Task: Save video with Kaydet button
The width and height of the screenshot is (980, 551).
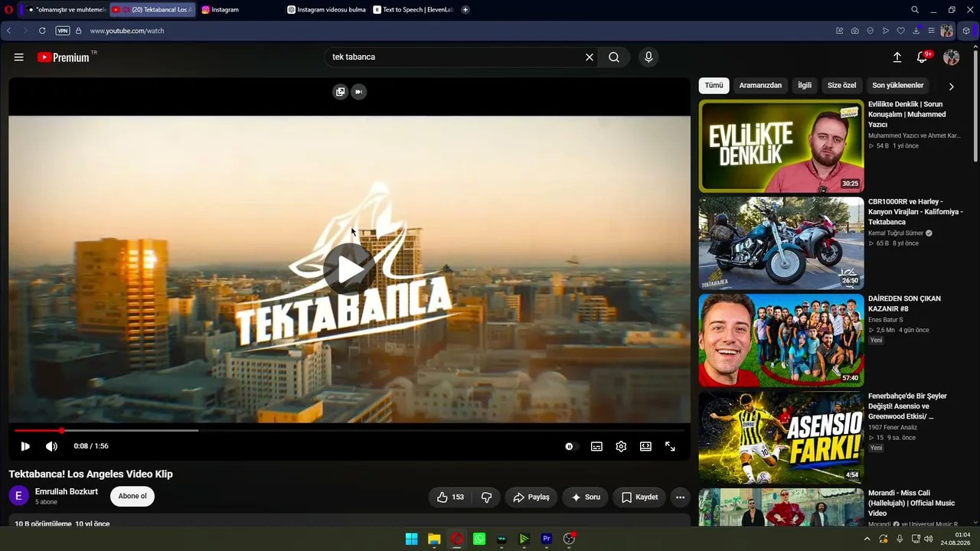Action: [x=639, y=497]
